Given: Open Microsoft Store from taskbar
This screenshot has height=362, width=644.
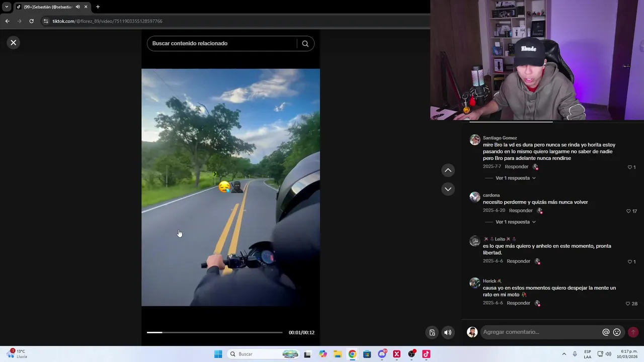Looking at the screenshot, I should pyautogui.click(x=367, y=354).
